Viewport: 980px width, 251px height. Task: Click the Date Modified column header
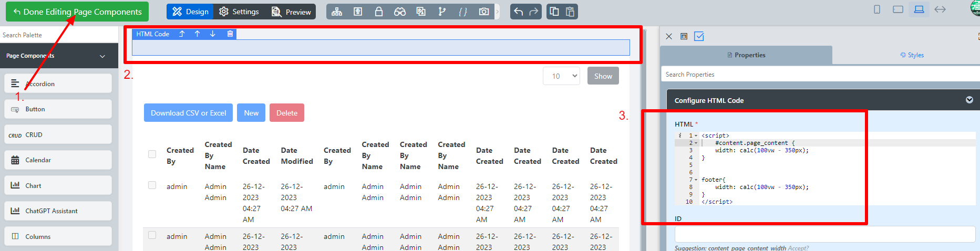297,155
